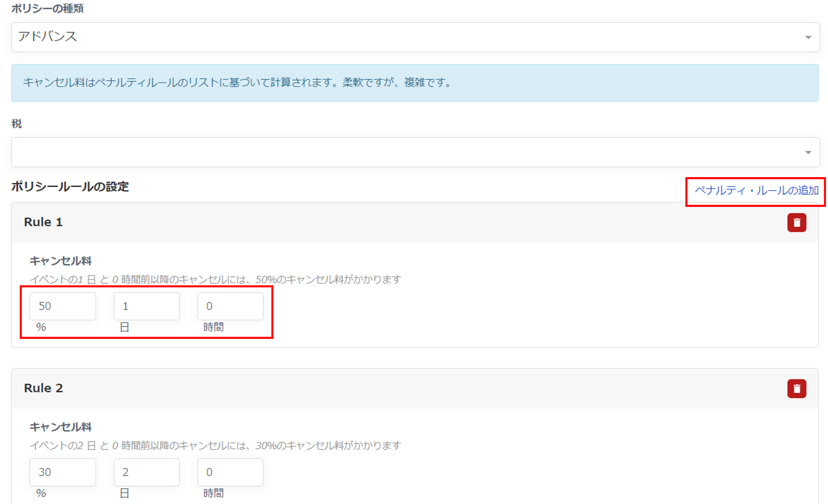Click the blue キャンセル料 info banner
This screenshot has width=828, height=504.
[414, 83]
